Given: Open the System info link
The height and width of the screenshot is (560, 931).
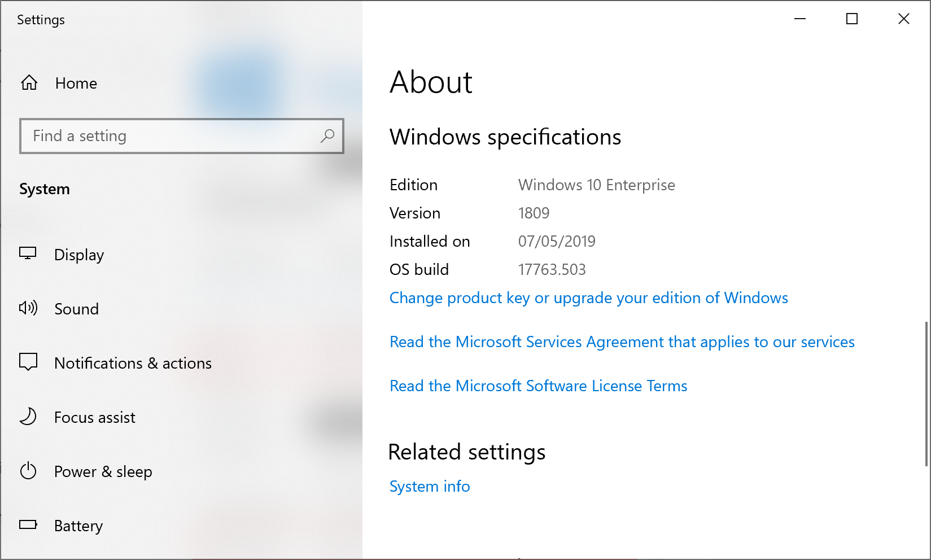Looking at the screenshot, I should [x=429, y=486].
